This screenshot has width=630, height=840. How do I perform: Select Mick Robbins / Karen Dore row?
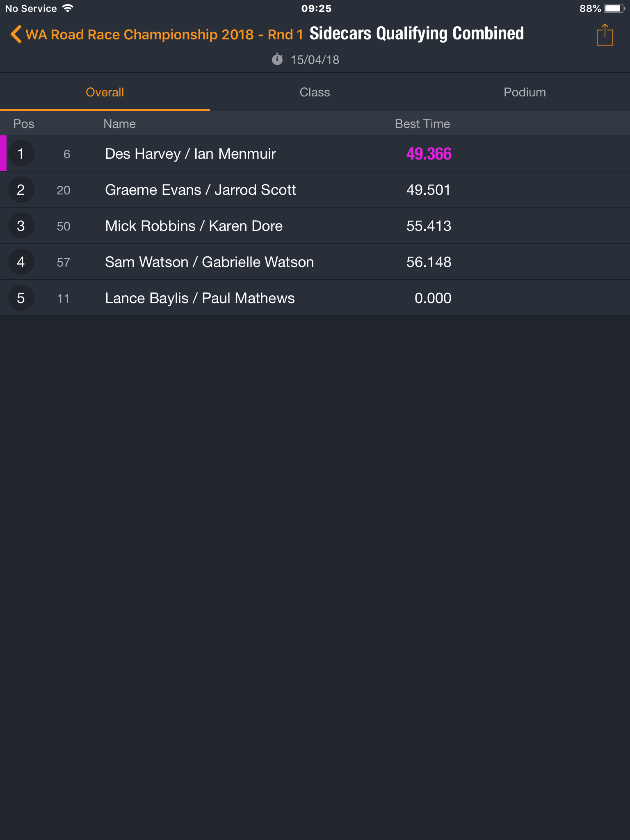[315, 226]
